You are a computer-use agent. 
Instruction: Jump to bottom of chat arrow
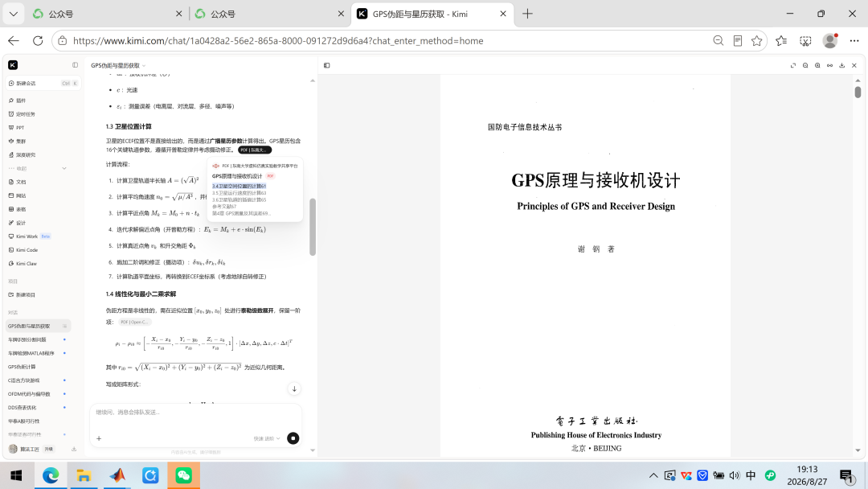coord(294,388)
